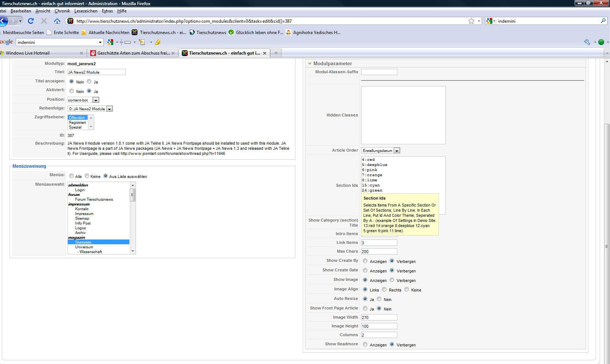The image size is (610, 364).
Task: Click the Google toolbar highlighter icon
Action: [158, 42]
